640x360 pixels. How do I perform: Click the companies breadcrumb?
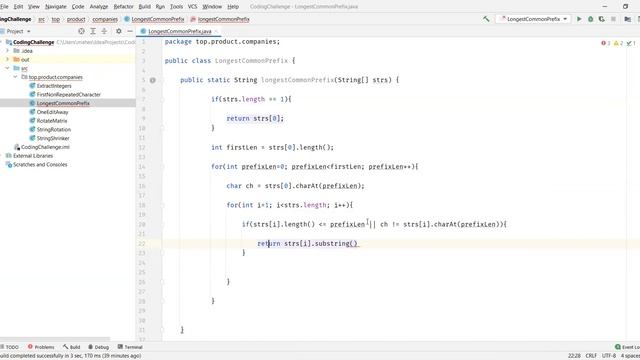click(105, 19)
